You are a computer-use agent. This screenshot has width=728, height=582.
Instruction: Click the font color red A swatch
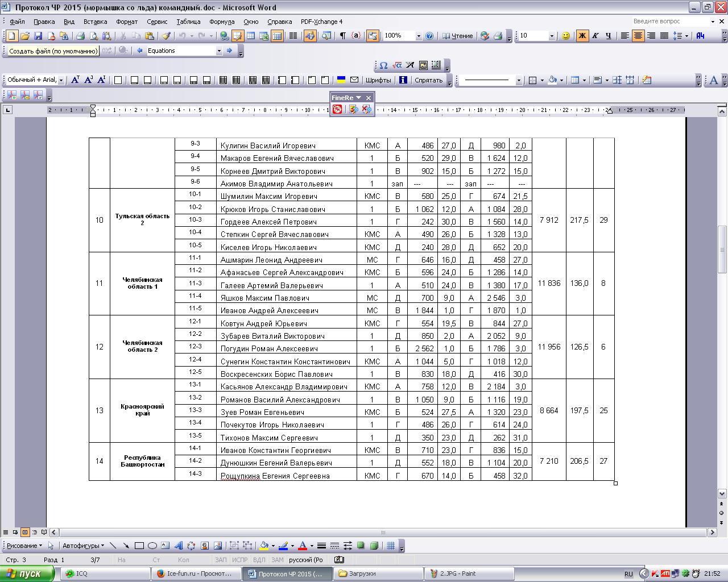pos(303,546)
